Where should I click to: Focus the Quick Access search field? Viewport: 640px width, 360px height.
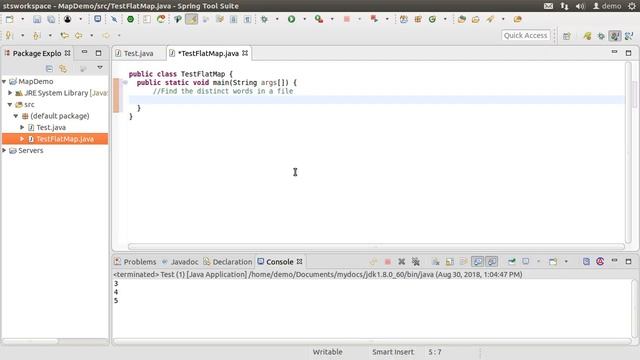525,36
